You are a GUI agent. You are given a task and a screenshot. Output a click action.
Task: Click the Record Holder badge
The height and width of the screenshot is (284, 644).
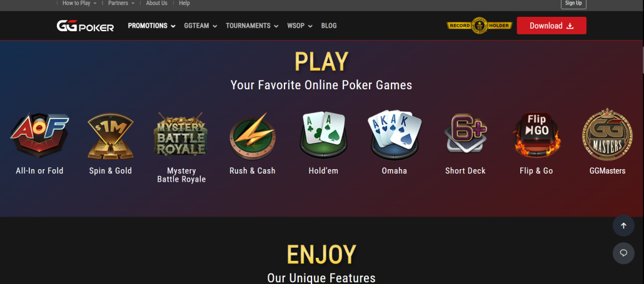[480, 26]
